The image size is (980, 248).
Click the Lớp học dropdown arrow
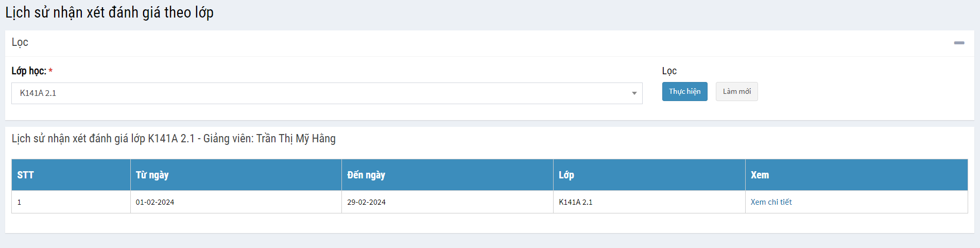coord(634,93)
